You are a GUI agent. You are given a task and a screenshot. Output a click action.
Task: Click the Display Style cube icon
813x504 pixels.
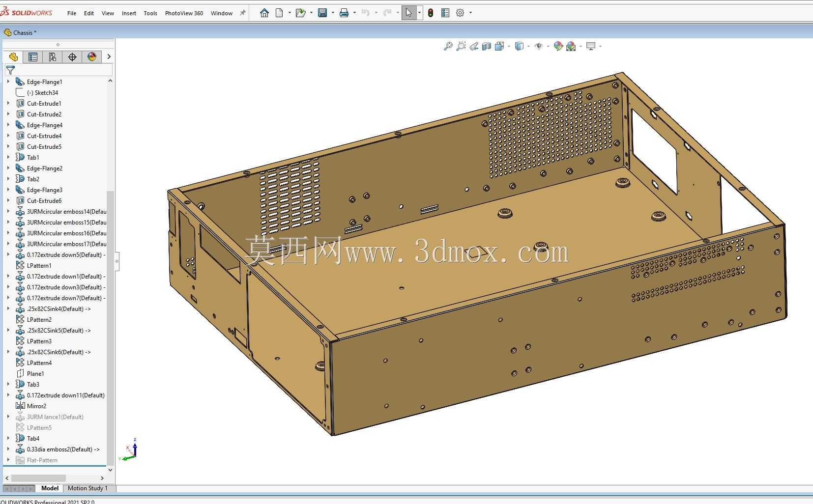pyautogui.click(x=519, y=46)
